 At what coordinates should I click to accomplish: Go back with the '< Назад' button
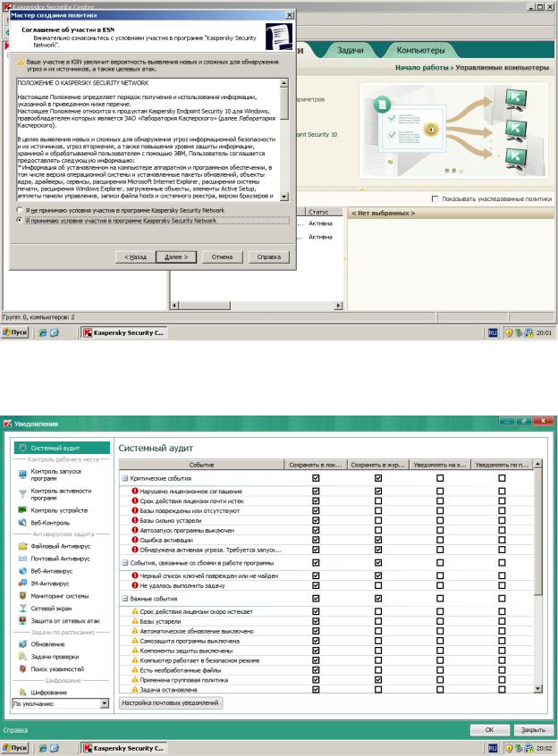(x=135, y=257)
